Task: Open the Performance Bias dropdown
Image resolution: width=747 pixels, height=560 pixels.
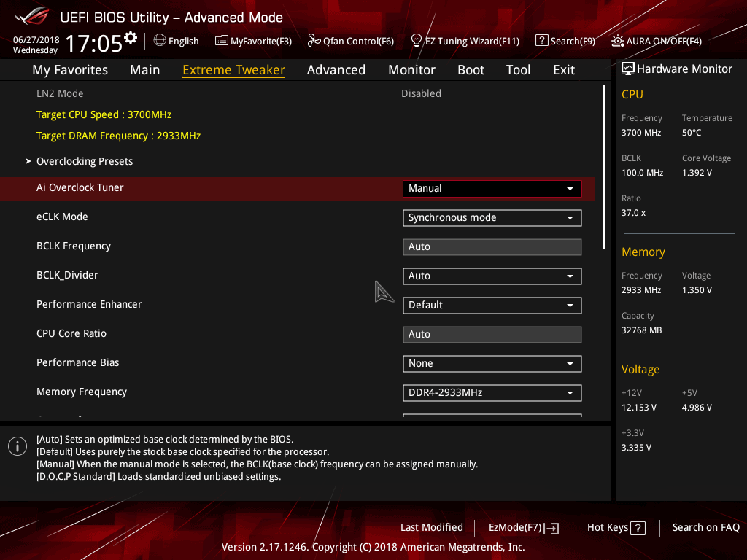Action: (492, 364)
